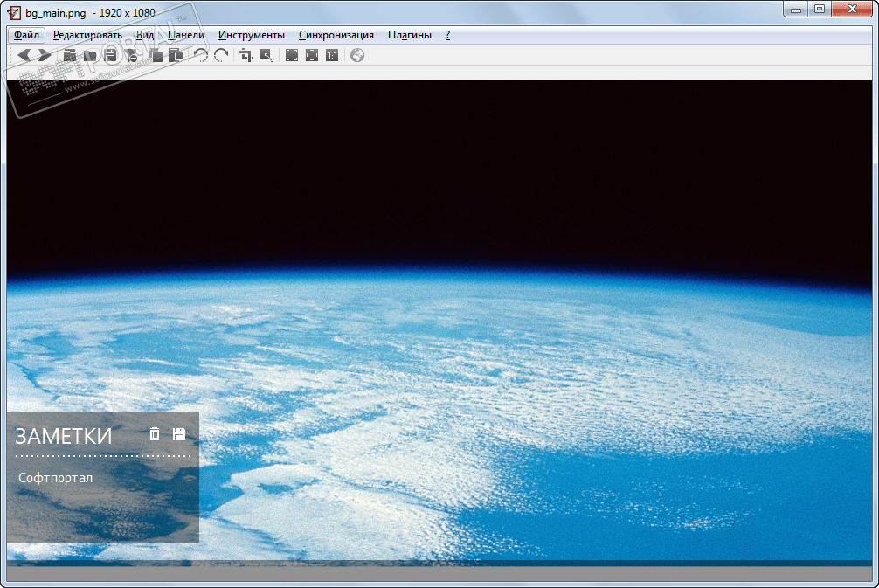The width and height of the screenshot is (879, 588).
Task: Open the Панели menu
Action: click(186, 35)
